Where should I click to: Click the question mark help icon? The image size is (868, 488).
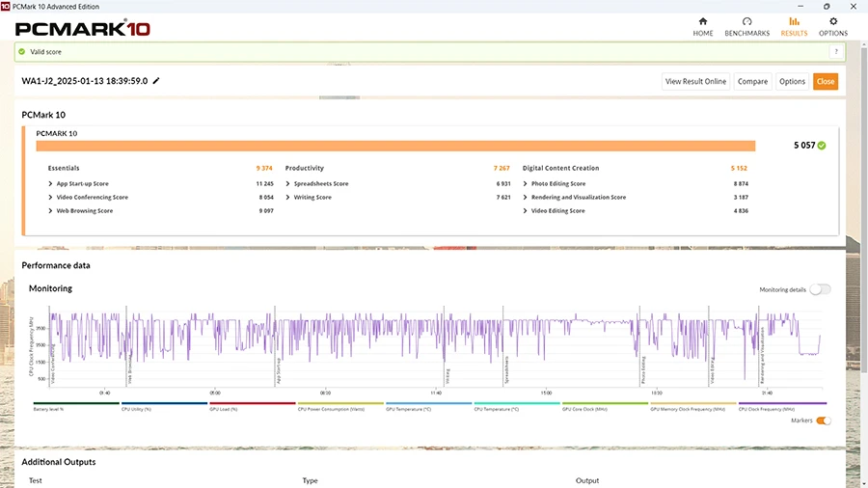[x=835, y=52]
